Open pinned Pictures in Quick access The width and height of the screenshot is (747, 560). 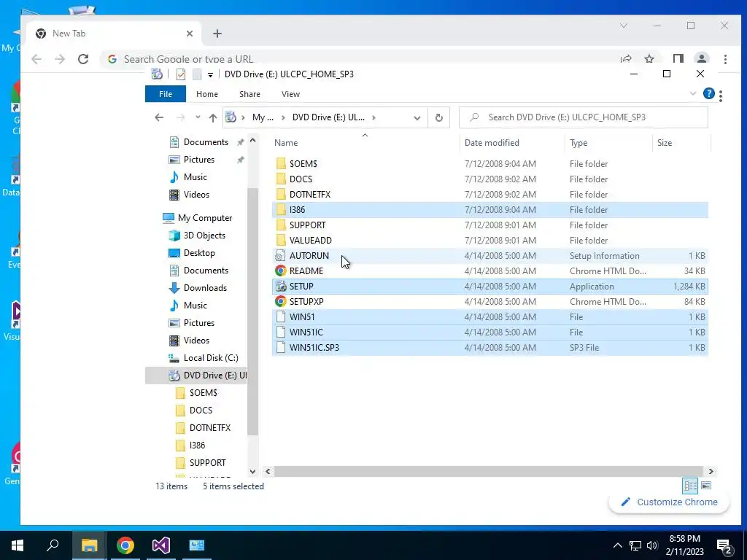[198, 160]
